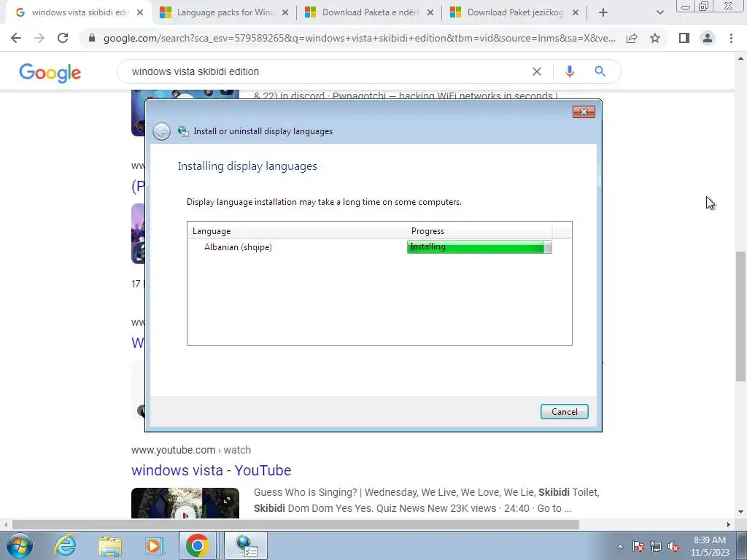The image size is (747, 560).
Task: Close the Download Paket jezičkog tab
Action: point(576,12)
